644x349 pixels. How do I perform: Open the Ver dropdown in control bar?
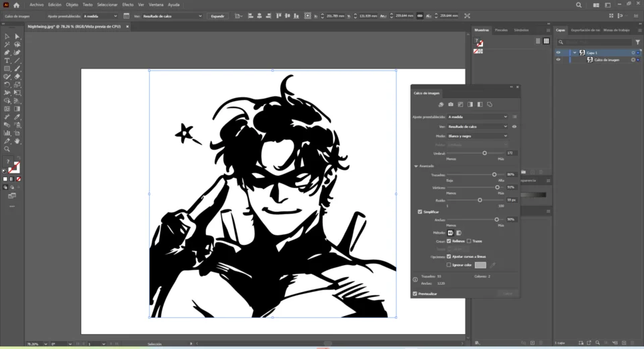coord(172,16)
